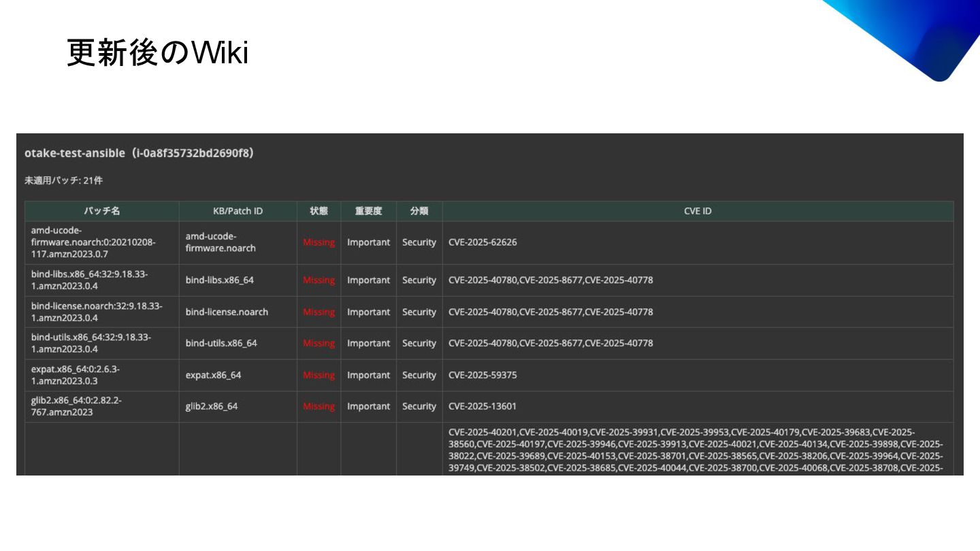The width and height of the screenshot is (980, 551).
Task: Click Missing status in bind-libs row
Action: tap(318, 280)
